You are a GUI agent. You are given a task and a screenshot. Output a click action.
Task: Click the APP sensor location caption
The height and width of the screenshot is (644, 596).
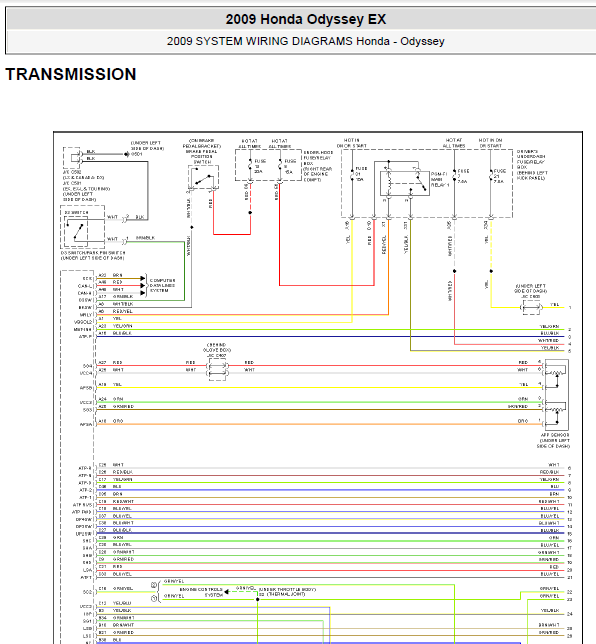pos(553,440)
